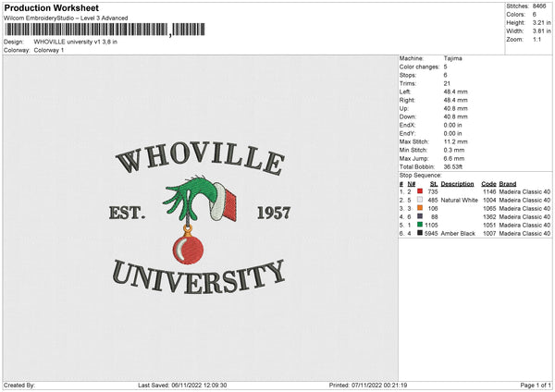Image resolution: width=555 pixels, height=392 pixels.
Task: Click the 'EST.' lettering in the design
Action: click(127, 213)
